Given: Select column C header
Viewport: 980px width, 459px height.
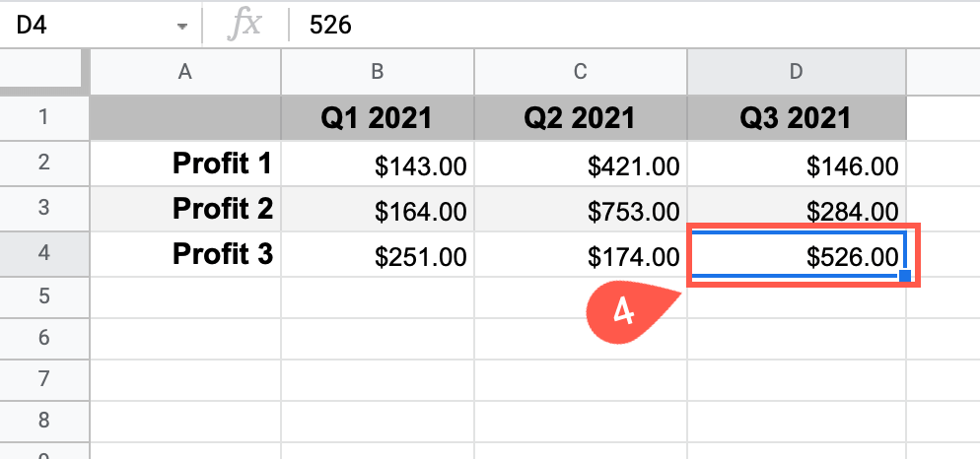Looking at the screenshot, I should [x=581, y=72].
